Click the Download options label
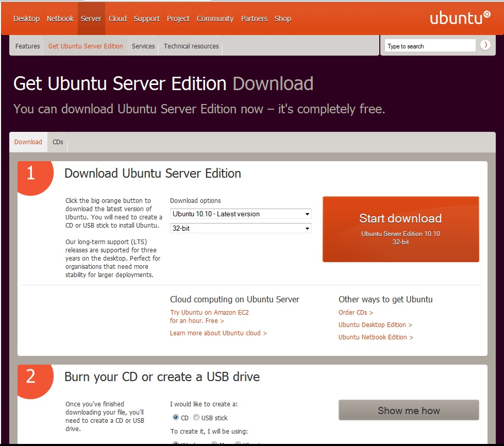Viewport: 504px width, 446px height. click(195, 200)
